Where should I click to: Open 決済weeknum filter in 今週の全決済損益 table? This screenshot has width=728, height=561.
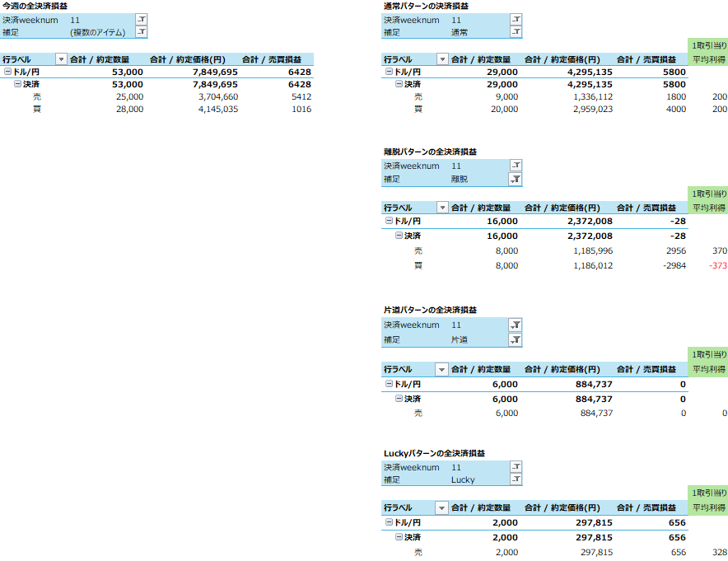tap(141, 20)
